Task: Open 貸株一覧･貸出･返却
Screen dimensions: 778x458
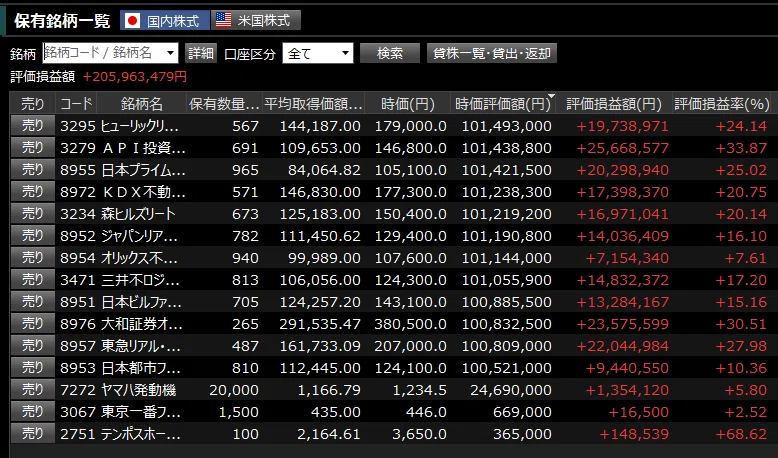Action: (x=492, y=53)
